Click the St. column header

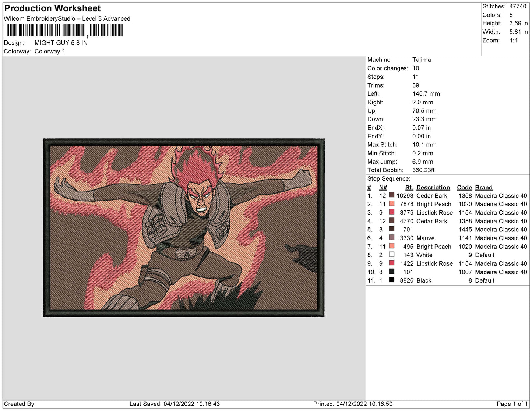tap(409, 187)
